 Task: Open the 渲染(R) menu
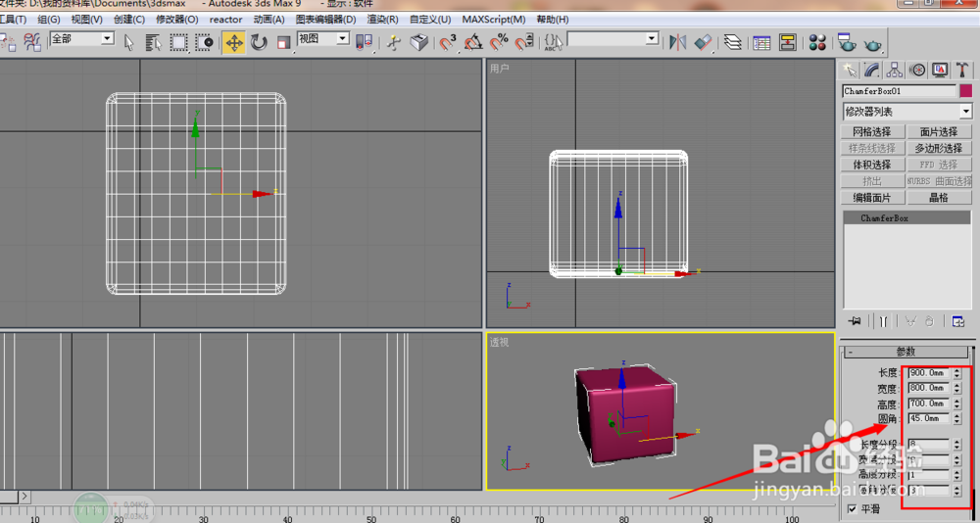tap(382, 20)
